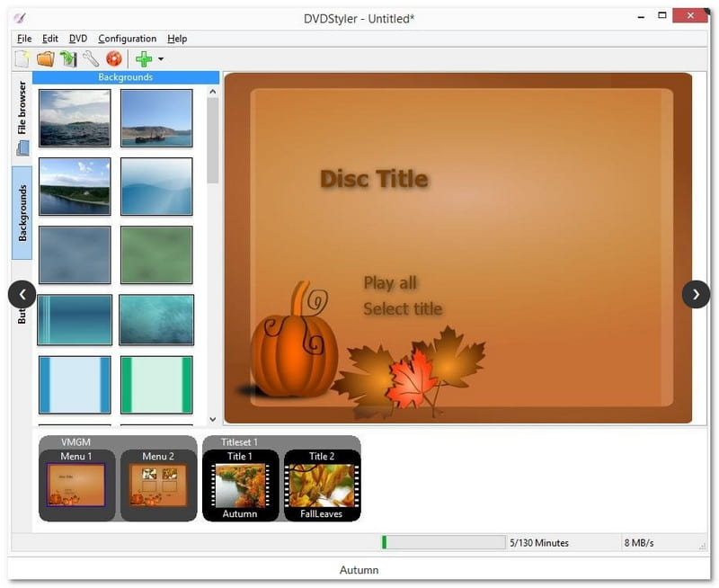The image size is (719, 588).
Task: Select the blue misty mountains background
Action: tap(156, 186)
